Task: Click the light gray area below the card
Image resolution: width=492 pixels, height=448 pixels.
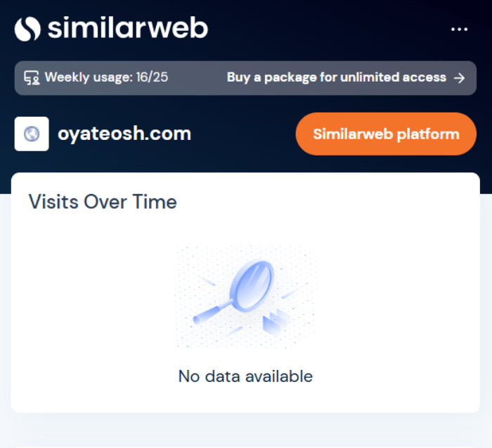Action: tap(245, 430)
